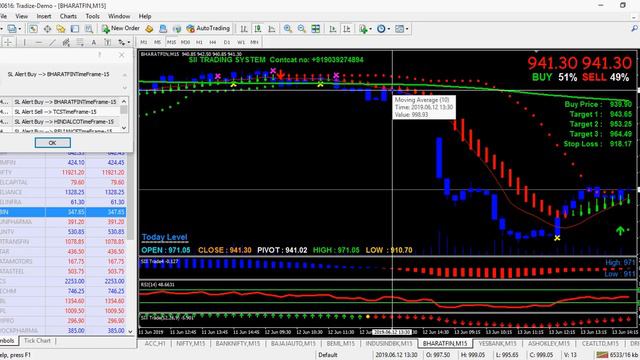
Task: Select the Horizontal Line drawing tool
Action: pos(38,42)
